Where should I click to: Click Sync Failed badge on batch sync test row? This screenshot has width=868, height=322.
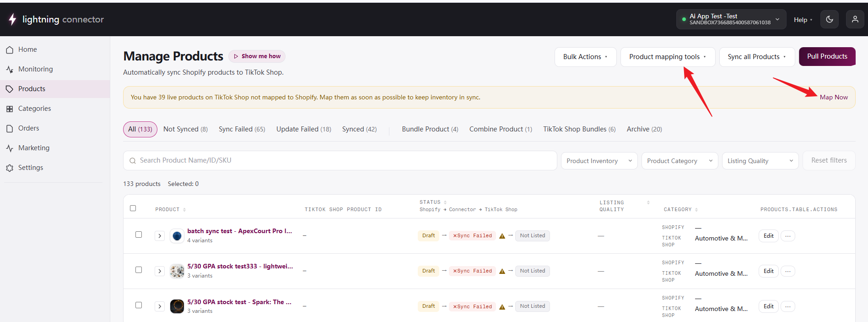coord(472,236)
